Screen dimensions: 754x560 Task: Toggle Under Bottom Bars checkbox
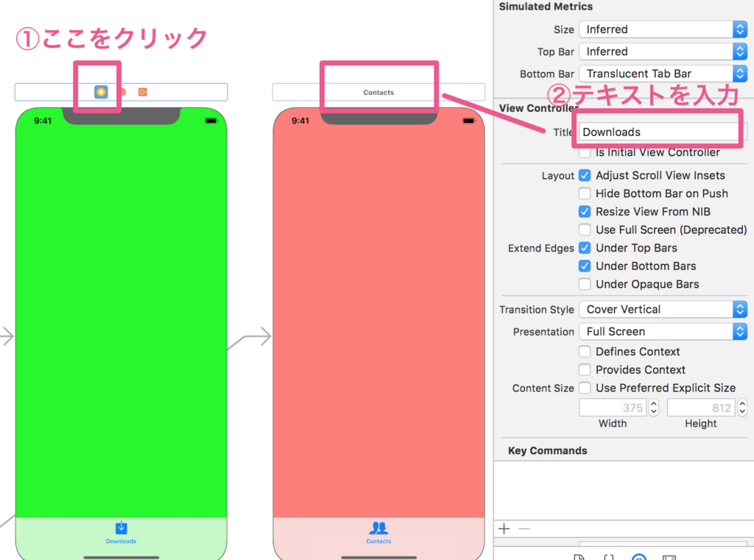(585, 266)
